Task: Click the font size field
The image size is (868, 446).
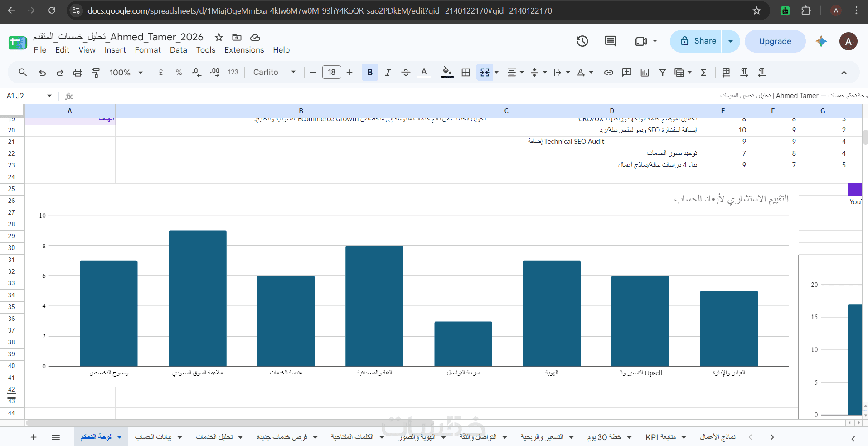Action: [331, 73]
